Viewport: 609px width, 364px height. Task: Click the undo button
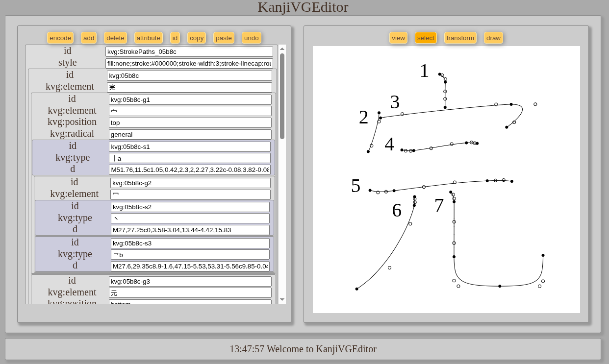252,38
